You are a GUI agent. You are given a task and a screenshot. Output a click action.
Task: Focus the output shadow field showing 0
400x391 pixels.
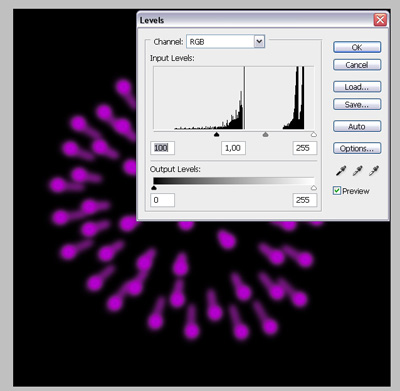[x=162, y=200]
